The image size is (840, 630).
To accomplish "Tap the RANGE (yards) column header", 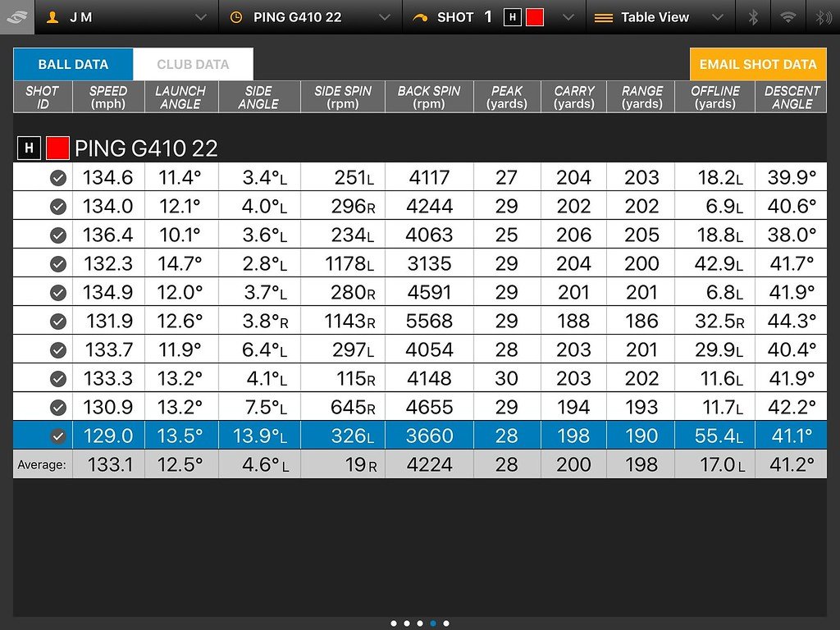I will 641,97.
